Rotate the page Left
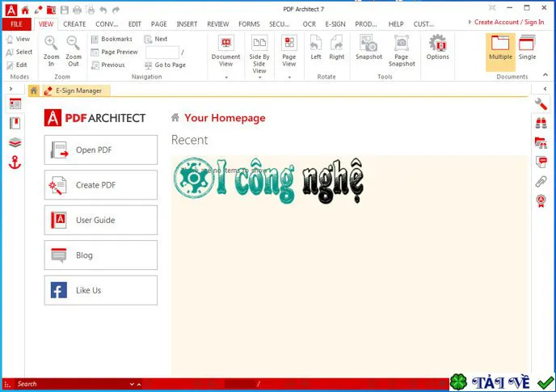 click(x=316, y=48)
